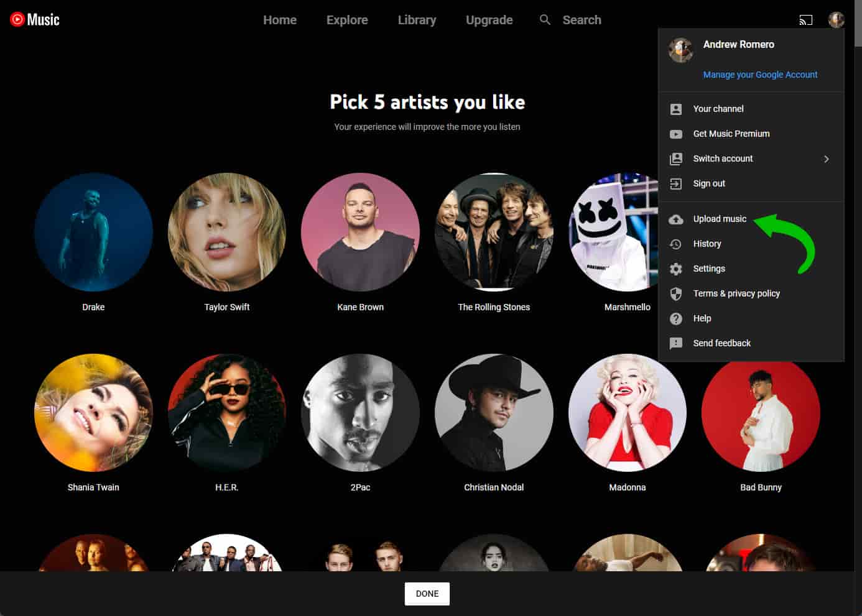Click the Cast icon in the top bar

(x=806, y=20)
